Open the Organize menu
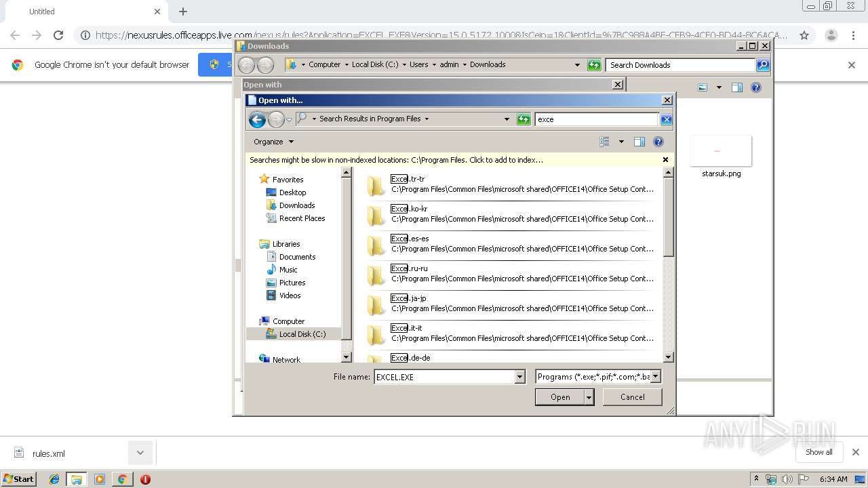Viewport: 868px width, 488px height. (x=273, y=142)
